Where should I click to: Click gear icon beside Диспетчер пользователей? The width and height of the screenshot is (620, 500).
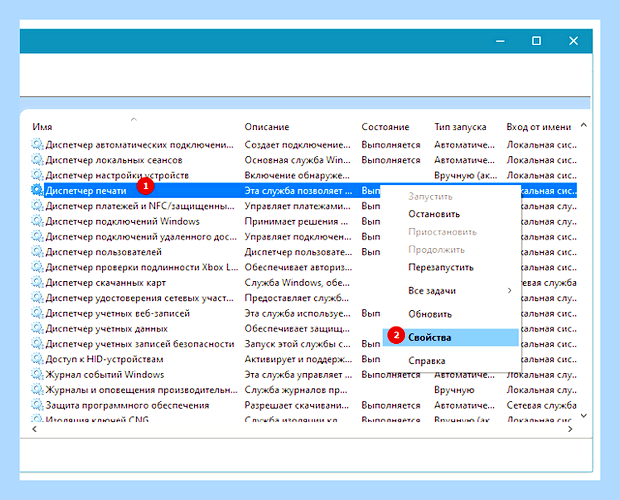tap(37, 252)
